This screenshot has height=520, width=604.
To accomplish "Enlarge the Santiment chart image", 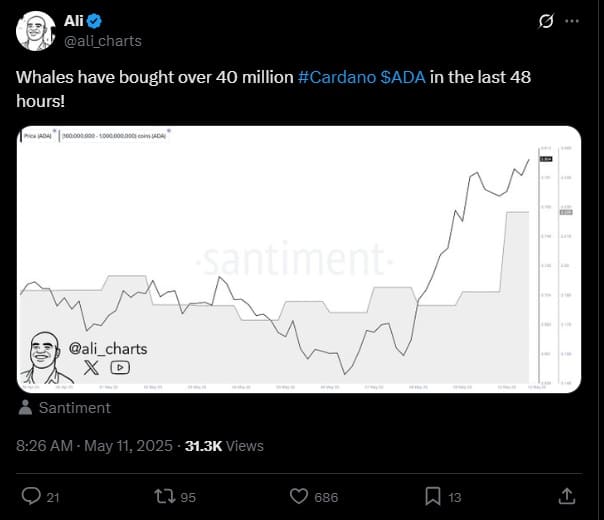I will coord(299,259).
